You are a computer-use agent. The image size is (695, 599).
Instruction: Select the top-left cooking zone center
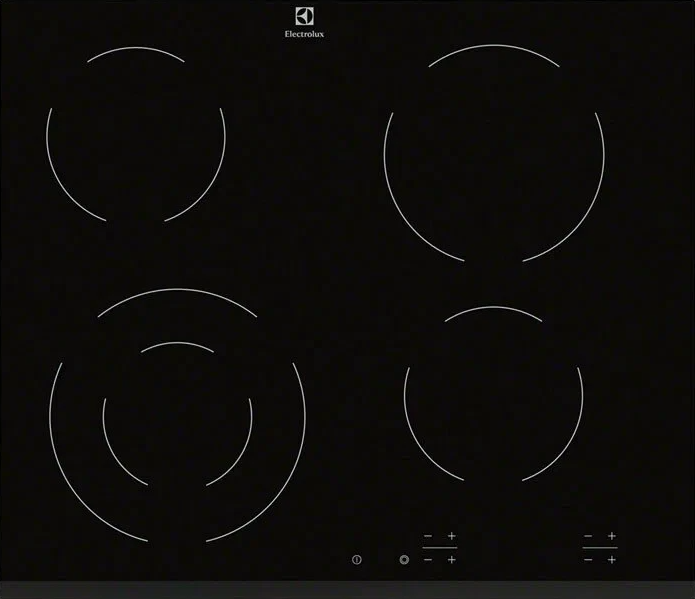coord(136,135)
